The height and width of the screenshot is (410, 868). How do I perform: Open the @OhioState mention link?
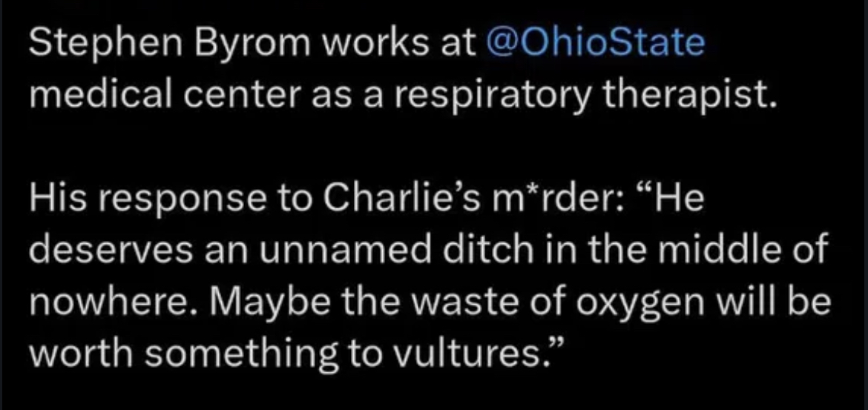[593, 43]
